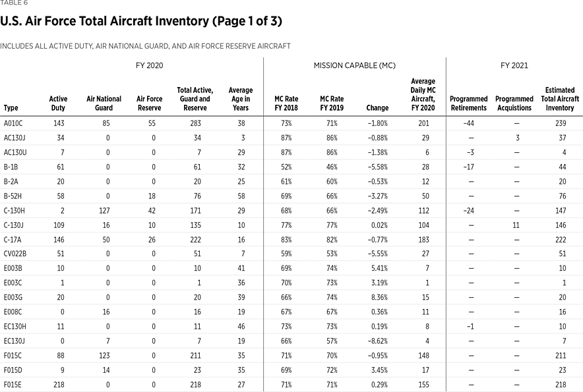Click the "FY 2020" group heading
This screenshot has width=583, height=392.
click(149, 66)
